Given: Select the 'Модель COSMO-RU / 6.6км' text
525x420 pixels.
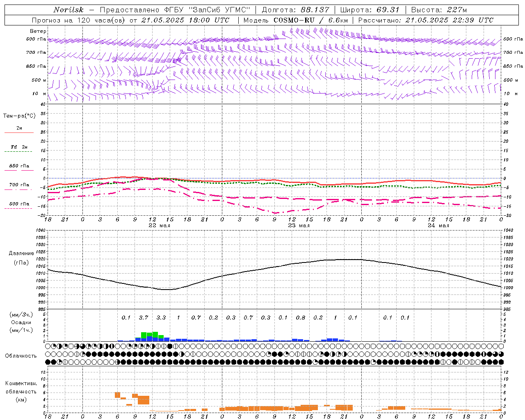Looking at the screenshot, I should [295, 20].
